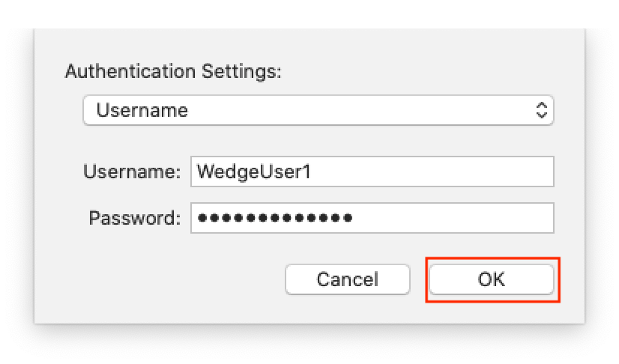Focus the Password input field
619x364 pixels.
point(372,218)
